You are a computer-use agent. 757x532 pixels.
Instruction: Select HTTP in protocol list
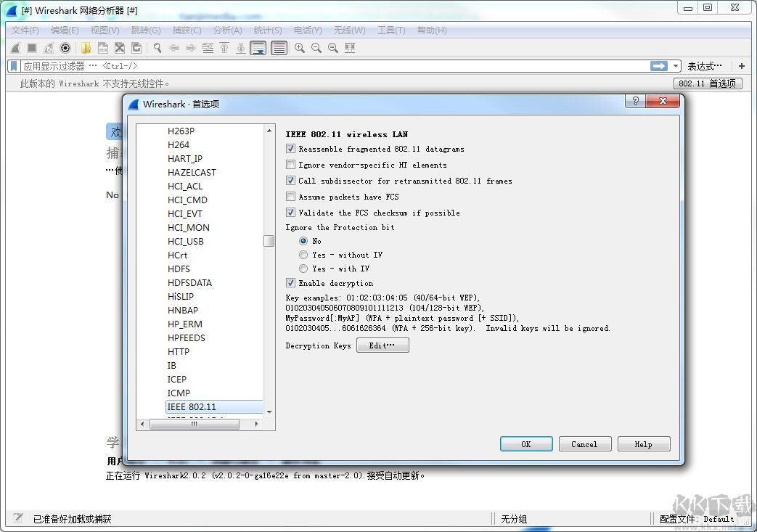(x=179, y=351)
